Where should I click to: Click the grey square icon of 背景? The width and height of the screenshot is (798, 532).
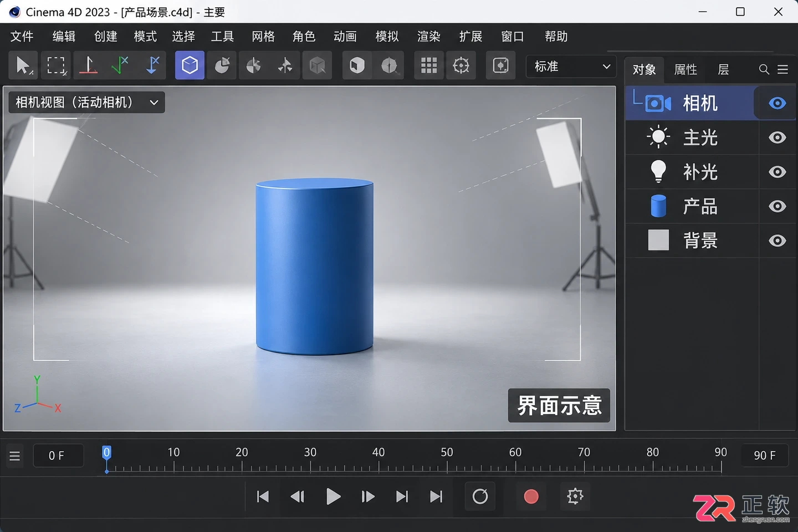(x=658, y=240)
